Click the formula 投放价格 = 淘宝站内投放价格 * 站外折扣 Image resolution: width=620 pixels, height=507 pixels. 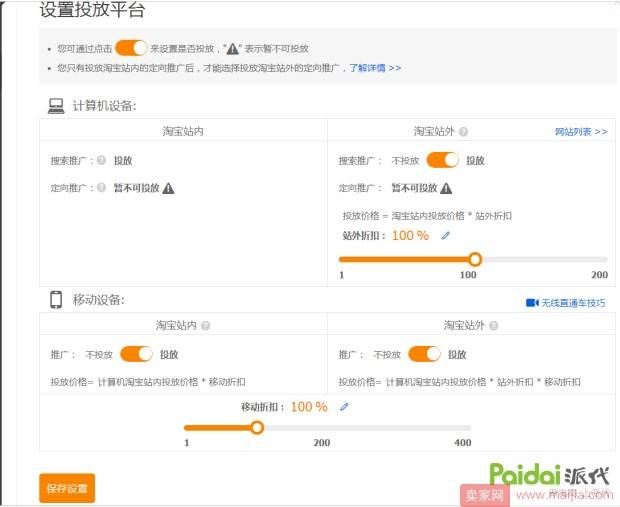click(427, 216)
